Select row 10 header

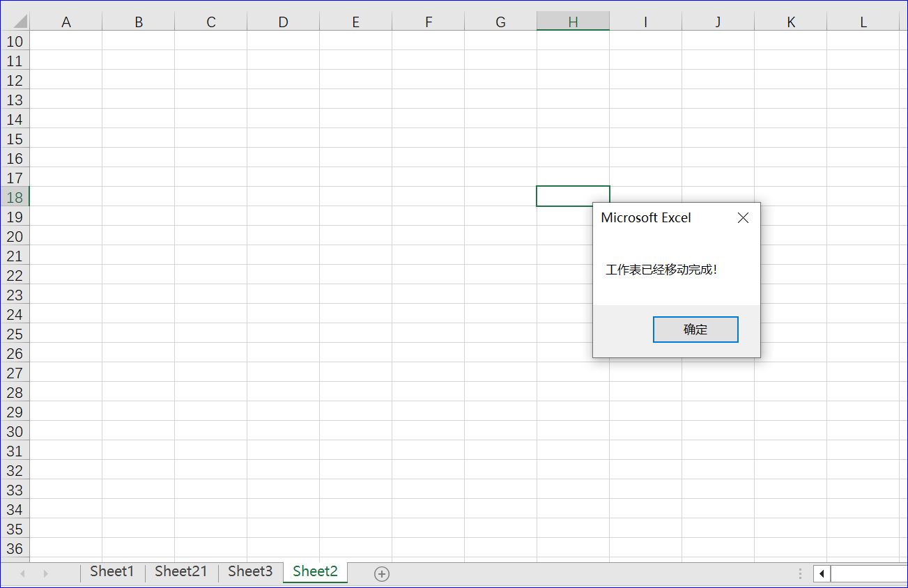(x=15, y=41)
